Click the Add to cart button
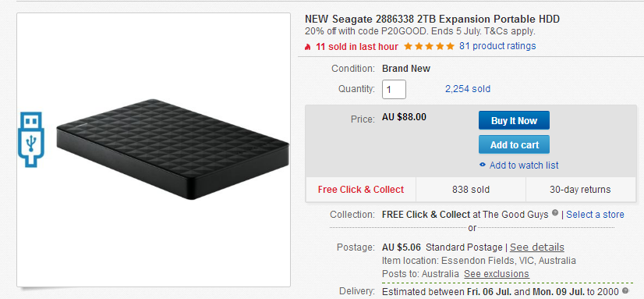Image resolution: width=644 pixels, height=299 pixels. click(x=514, y=144)
